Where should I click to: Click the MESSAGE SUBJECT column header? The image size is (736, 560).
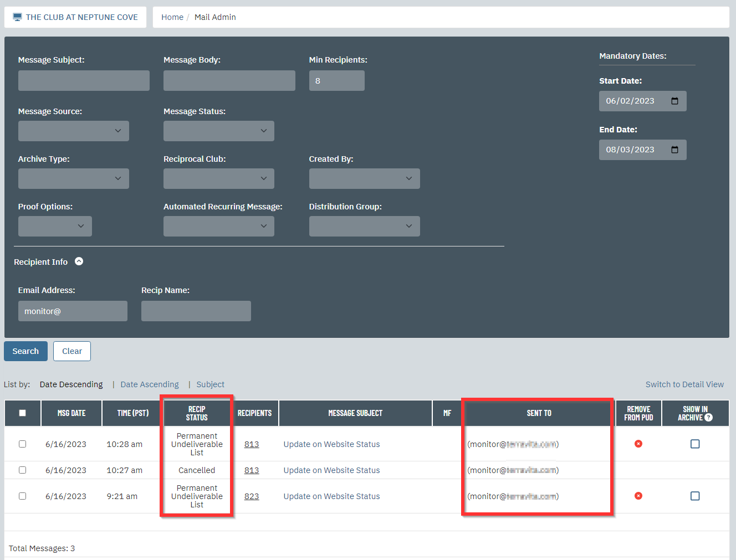(x=355, y=413)
